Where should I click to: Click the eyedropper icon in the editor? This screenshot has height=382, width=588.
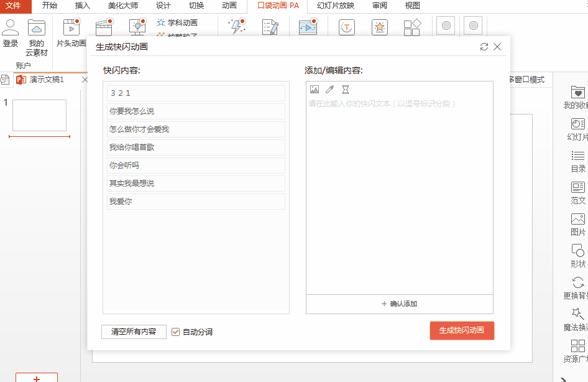[x=329, y=90]
